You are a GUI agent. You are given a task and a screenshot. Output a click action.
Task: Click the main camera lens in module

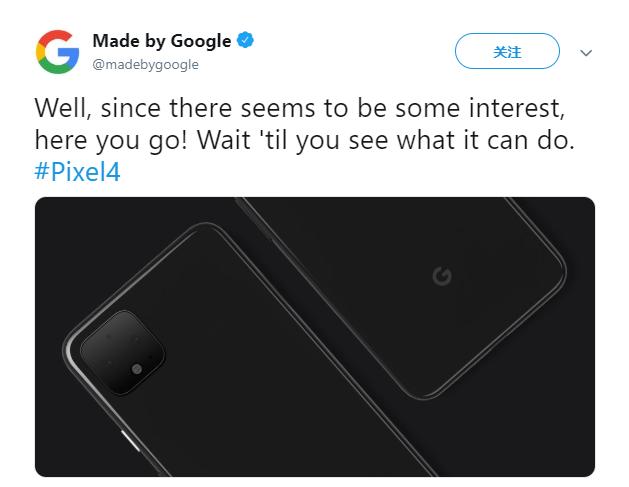[x=136, y=370]
